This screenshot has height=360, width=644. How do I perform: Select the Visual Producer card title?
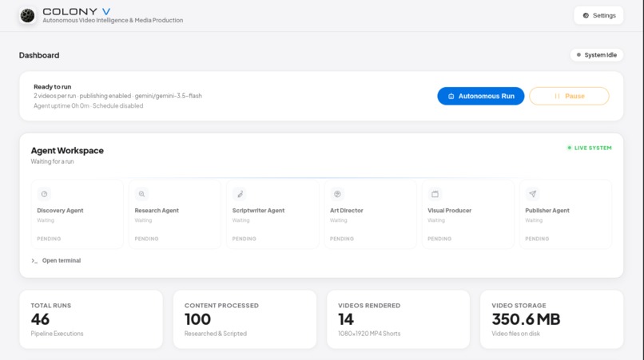(449, 210)
